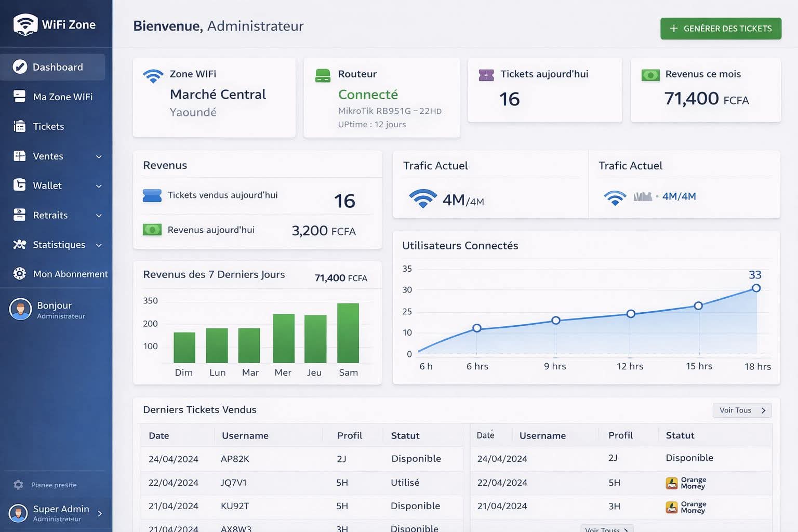Screen dimensions: 798x532
Task: Click the Administrateur avatar in the sidebar
Action: [x=20, y=309]
